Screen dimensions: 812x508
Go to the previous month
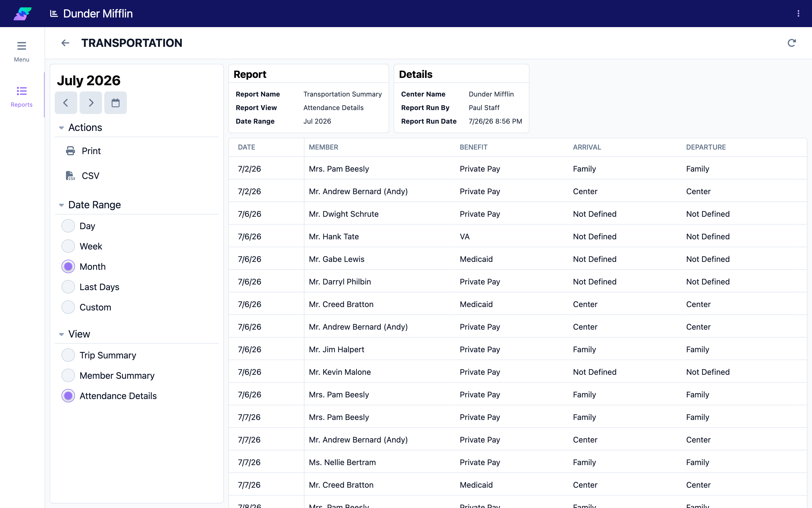click(66, 103)
